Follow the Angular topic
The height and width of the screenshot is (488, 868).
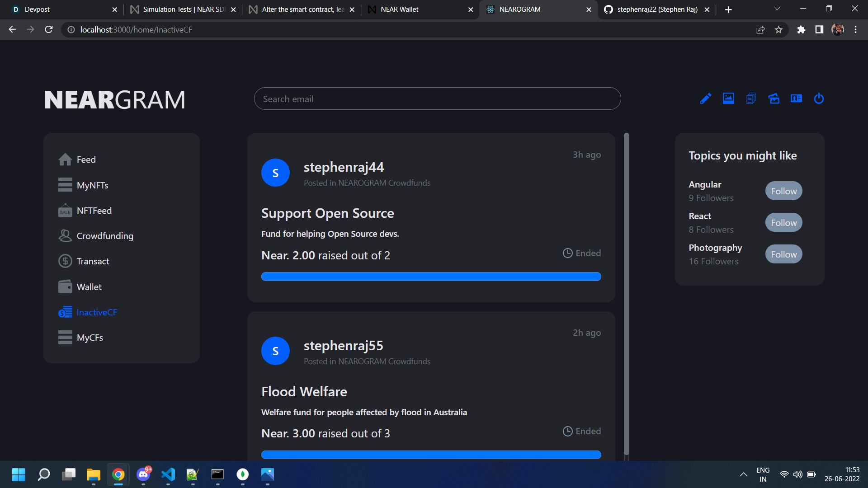point(783,191)
